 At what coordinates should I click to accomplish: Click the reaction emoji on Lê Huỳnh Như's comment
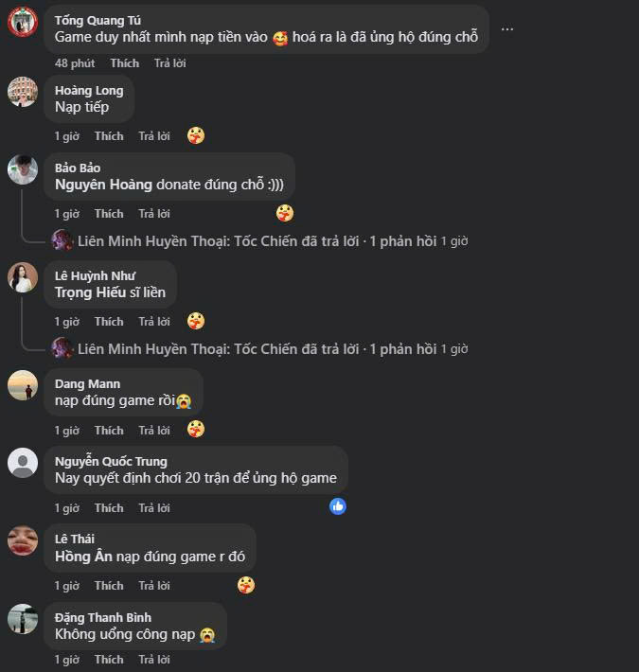(196, 321)
